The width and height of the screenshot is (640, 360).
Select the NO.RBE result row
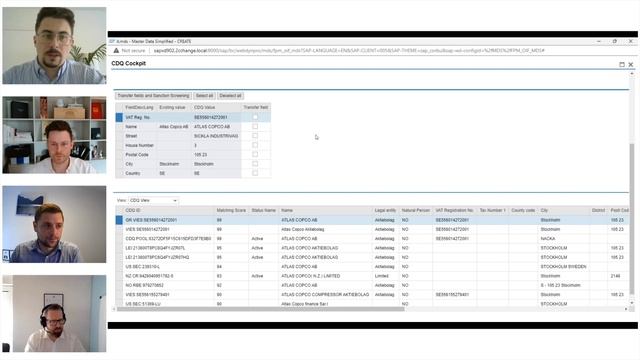pyautogui.click(x=372, y=286)
